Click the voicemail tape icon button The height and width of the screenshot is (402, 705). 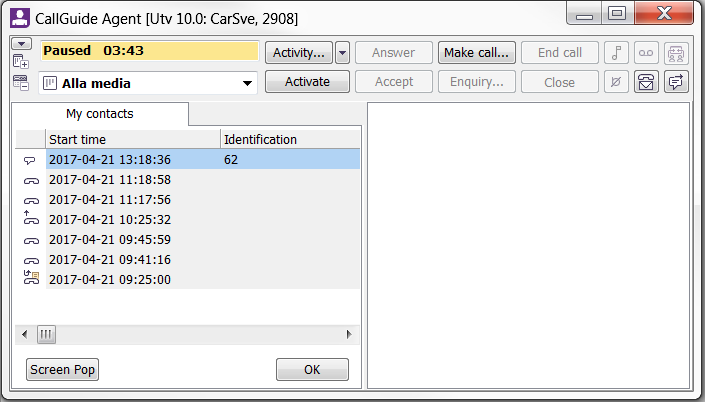coord(646,53)
